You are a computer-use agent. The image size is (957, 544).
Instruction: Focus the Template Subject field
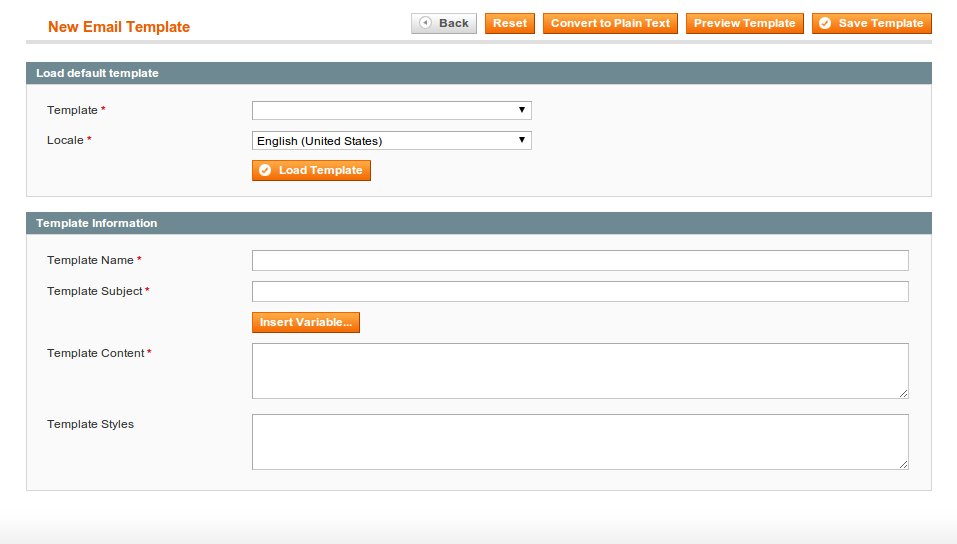(580, 291)
